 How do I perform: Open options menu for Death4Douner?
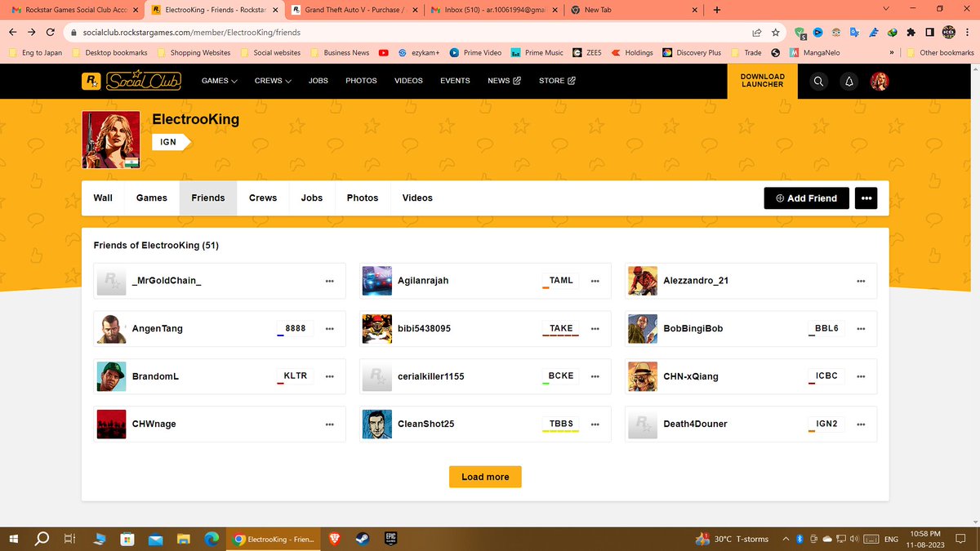click(861, 424)
